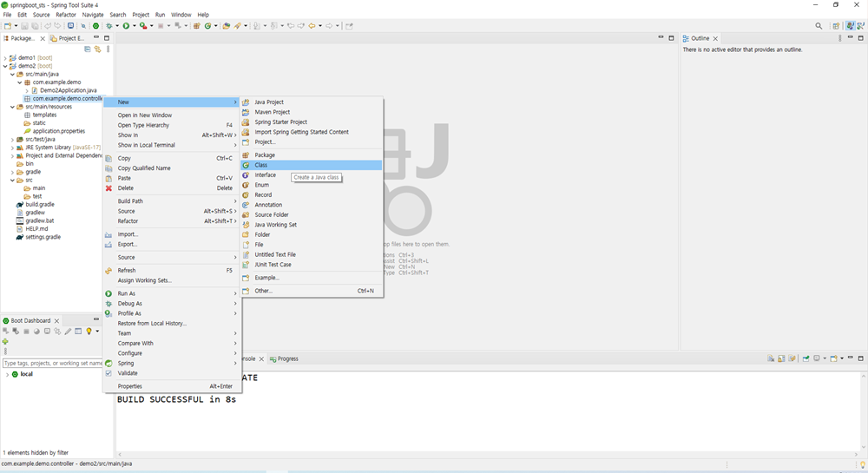This screenshot has width=868, height=473.
Task: Open dropdown beside the Run button
Action: [x=134, y=26]
